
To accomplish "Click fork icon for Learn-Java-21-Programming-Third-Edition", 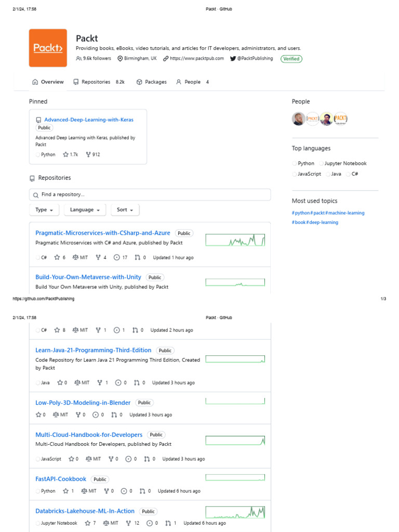I will point(99,383).
